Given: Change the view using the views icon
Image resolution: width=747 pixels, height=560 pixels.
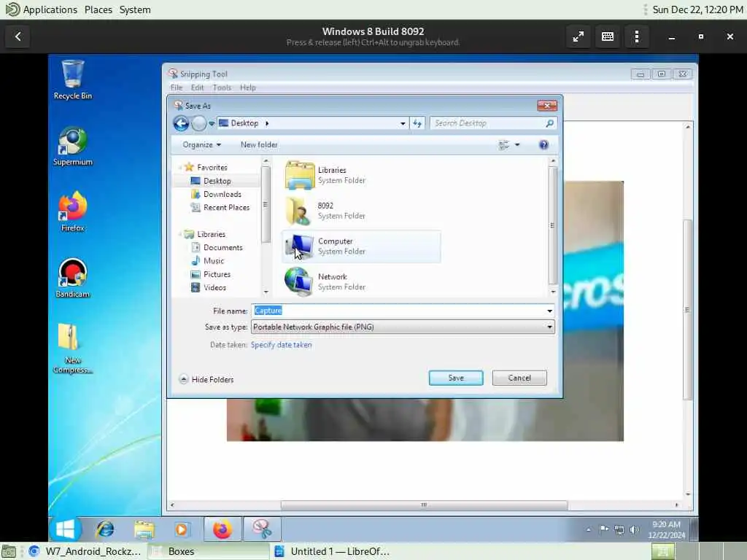Looking at the screenshot, I should [503, 145].
